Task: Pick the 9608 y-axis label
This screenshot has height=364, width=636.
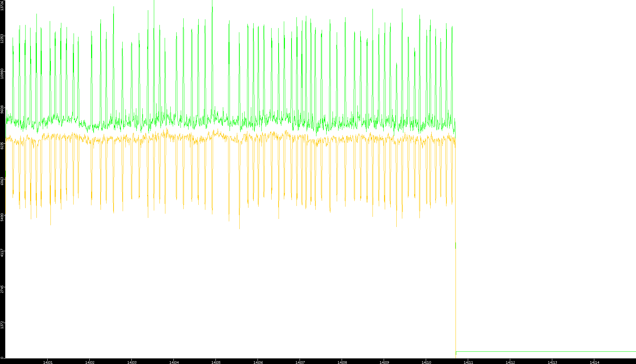Action: pyautogui.click(x=2, y=110)
